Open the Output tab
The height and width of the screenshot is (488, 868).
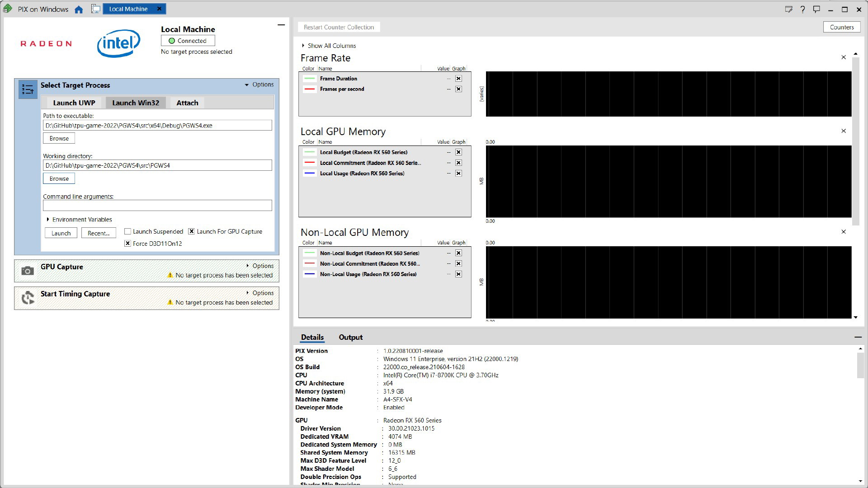coord(351,337)
